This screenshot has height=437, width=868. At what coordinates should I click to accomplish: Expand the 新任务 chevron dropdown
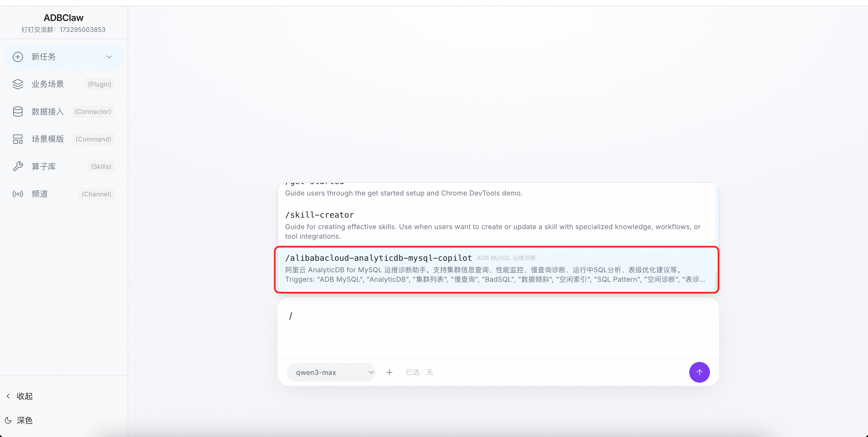point(109,57)
